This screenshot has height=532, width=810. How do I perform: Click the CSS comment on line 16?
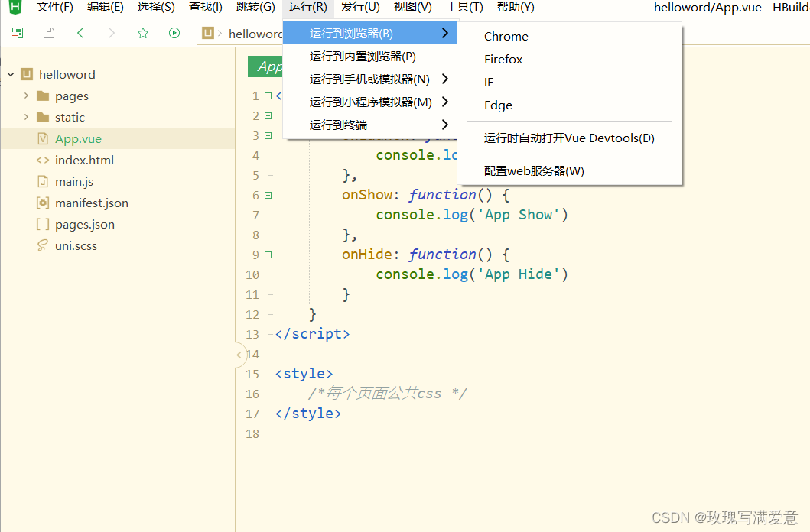(388, 394)
